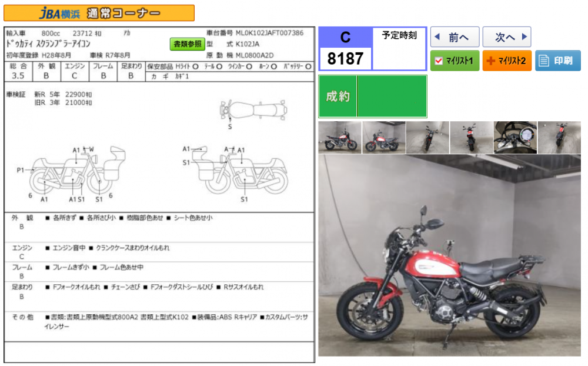Image resolution: width=588 pixels, height=366 pixels.
Task: Click first registration date H28年8月
Action: [56, 55]
